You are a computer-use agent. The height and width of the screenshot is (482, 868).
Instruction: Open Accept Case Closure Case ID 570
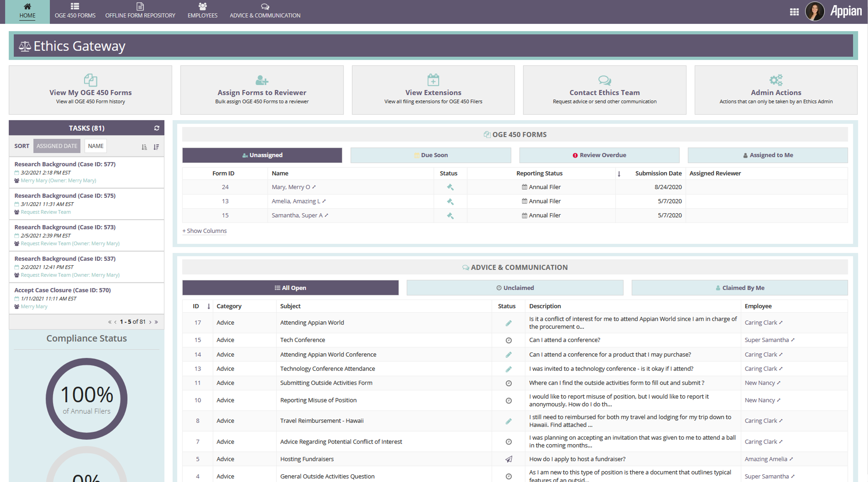pos(63,290)
